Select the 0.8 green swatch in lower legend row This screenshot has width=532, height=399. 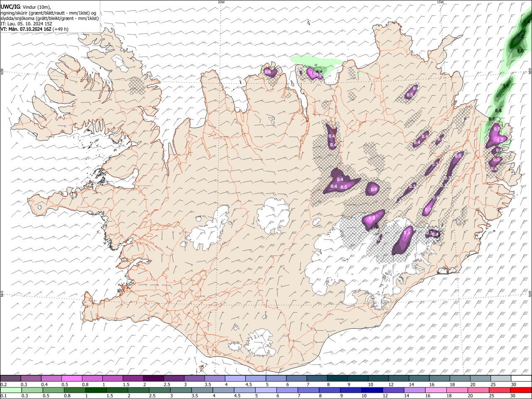click(74, 390)
